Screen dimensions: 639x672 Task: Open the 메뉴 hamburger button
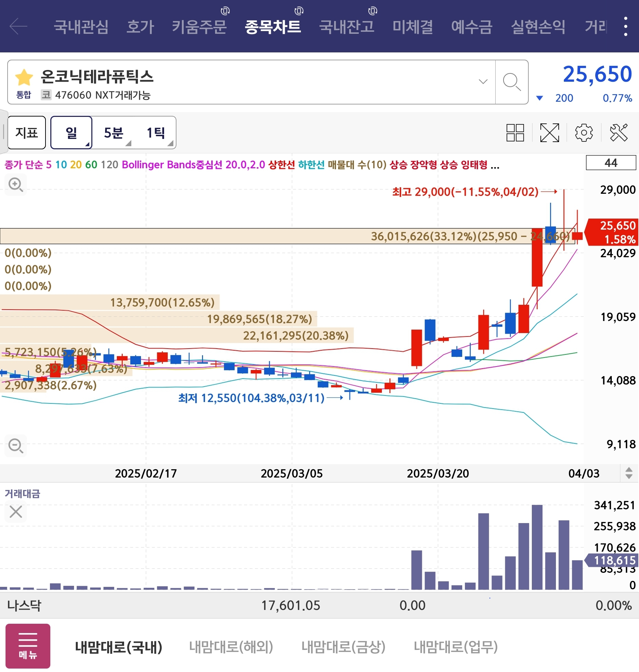[28, 646]
